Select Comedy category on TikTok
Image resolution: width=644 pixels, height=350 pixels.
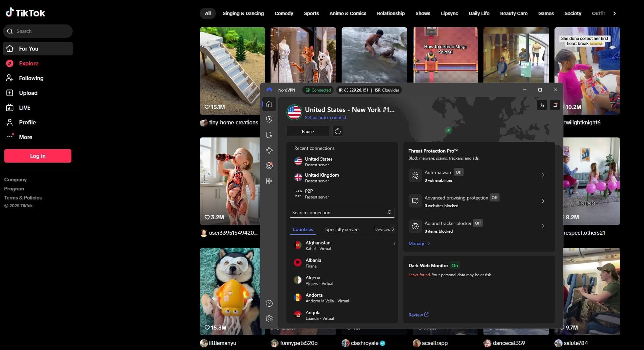(x=284, y=13)
